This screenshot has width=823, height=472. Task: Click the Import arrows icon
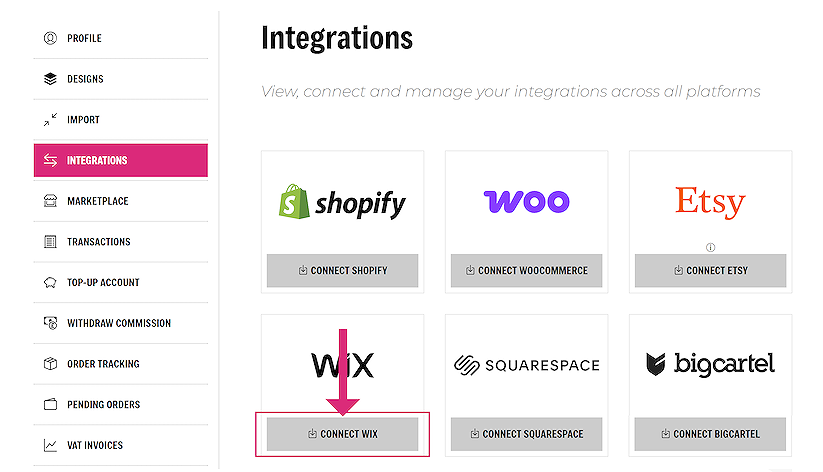click(x=50, y=120)
